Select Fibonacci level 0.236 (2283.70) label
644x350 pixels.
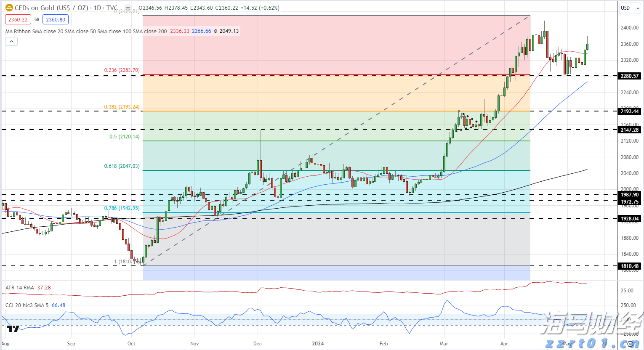[x=122, y=70]
